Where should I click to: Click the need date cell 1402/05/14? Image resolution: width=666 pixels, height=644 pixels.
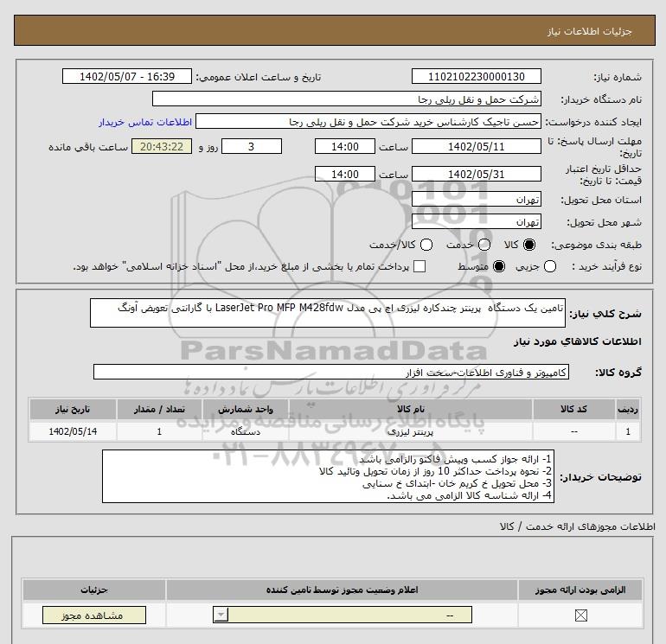click(73, 431)
